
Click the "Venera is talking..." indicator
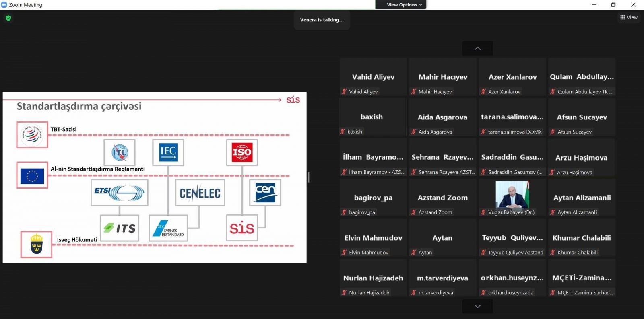(322, 20)
